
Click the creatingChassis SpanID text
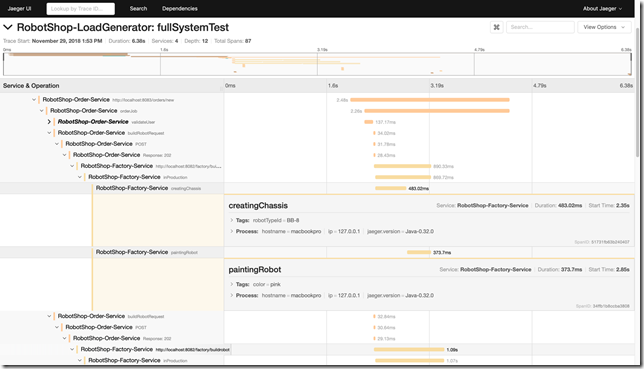click(602, 242)
